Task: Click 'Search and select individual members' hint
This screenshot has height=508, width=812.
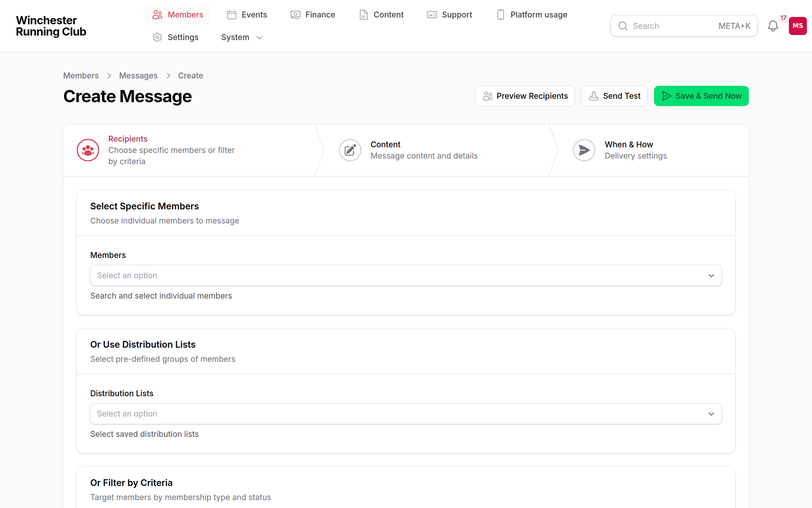Action: click(x=161, y=296)
